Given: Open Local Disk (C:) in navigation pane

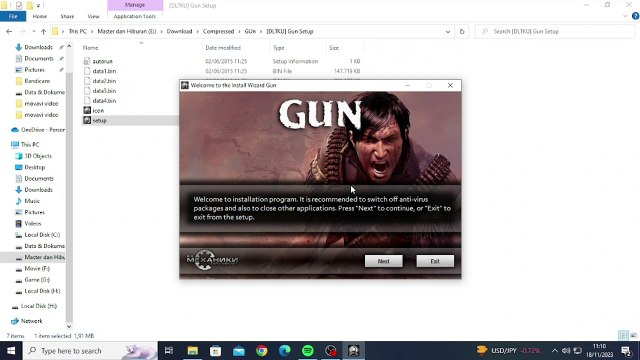Looking at the screenshot, I should click(42, 235).
